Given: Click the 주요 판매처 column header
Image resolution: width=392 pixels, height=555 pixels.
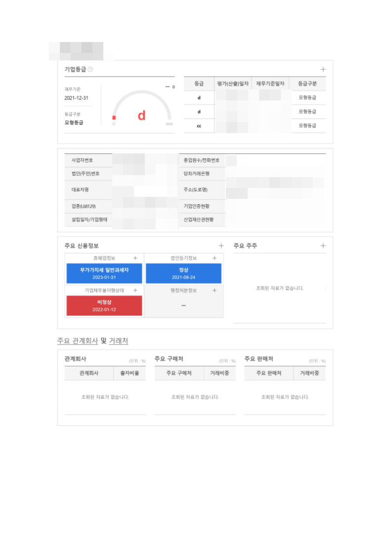Looking at the screenshot, I should [x=269, y=373].
